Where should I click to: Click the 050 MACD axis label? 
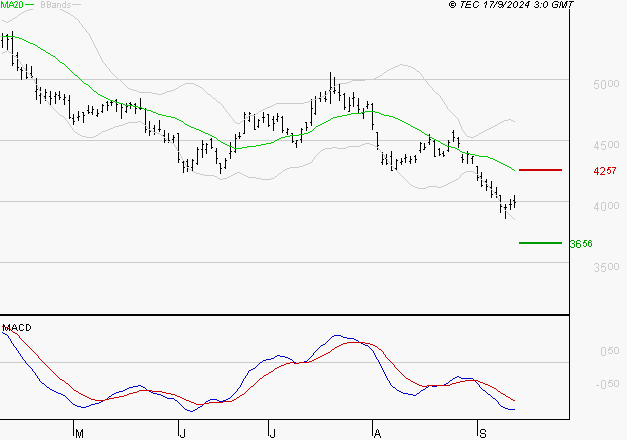click(x=610, y=351)
